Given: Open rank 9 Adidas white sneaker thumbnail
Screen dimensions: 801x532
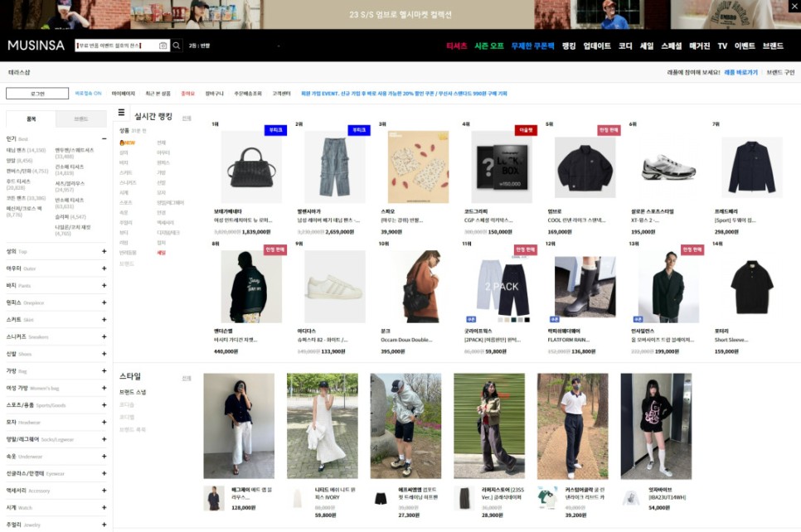Looking at the screenshot, I should pos(335,287).
